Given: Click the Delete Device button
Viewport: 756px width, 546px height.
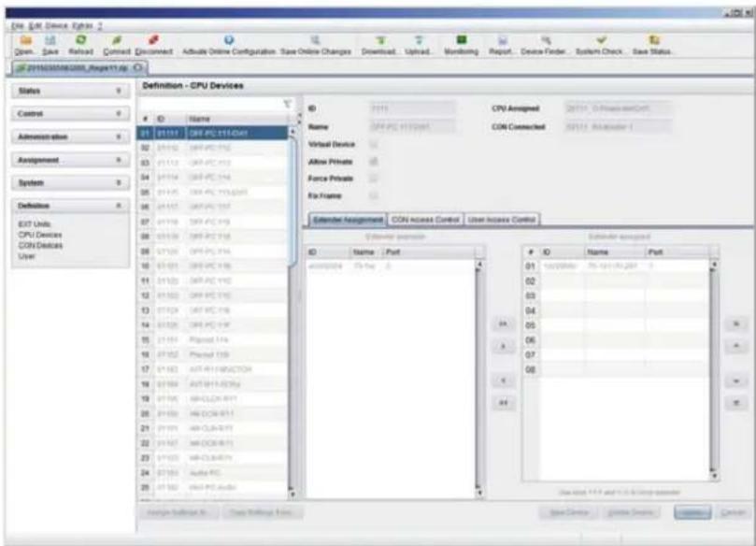Looking at the screenshot, I should click(x=630, y=512).
